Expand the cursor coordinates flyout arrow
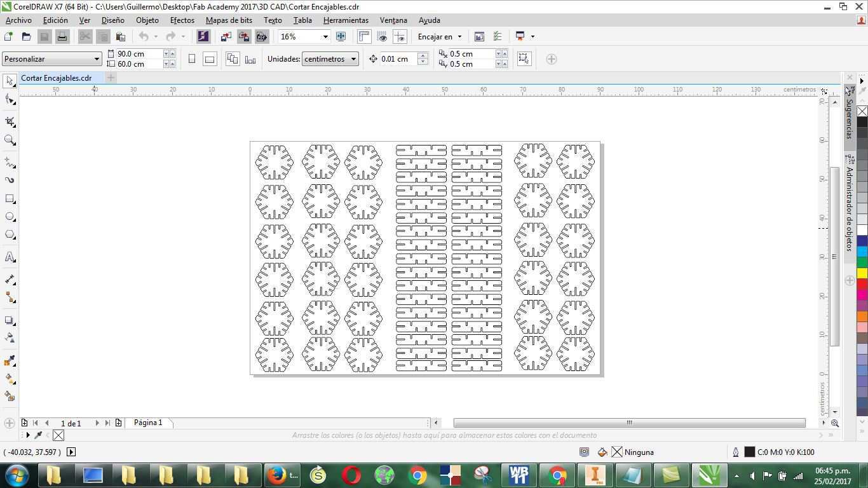This screenshot has height=488, width=868. point(71,452)
